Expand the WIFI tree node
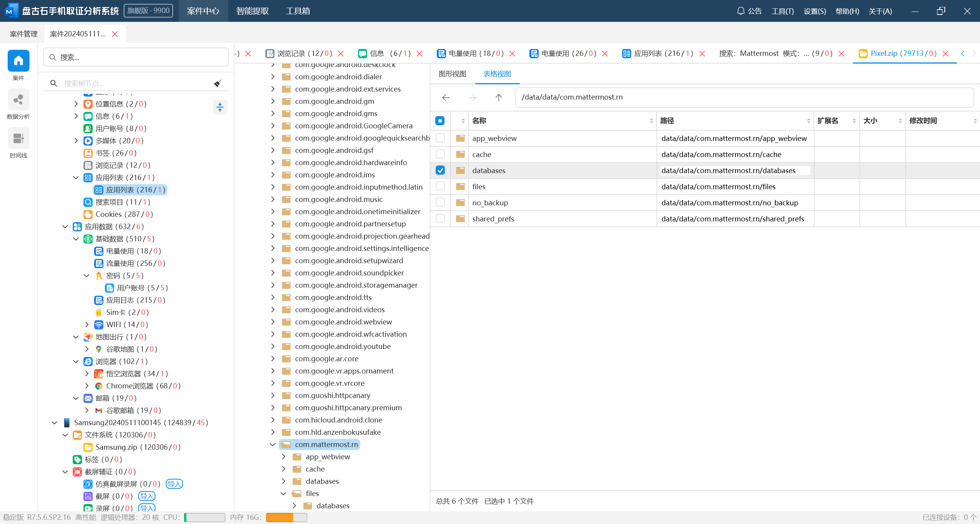 tap(87, 324)
